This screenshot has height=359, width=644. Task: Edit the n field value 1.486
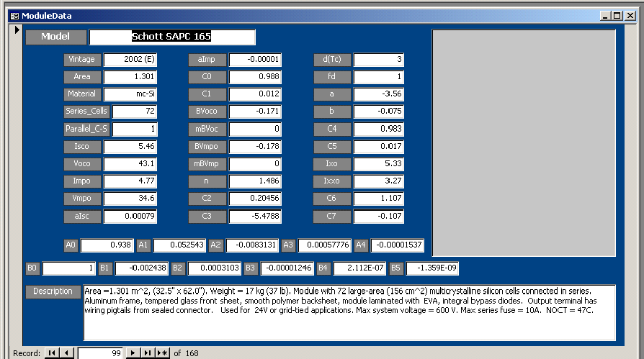point(255,181)
